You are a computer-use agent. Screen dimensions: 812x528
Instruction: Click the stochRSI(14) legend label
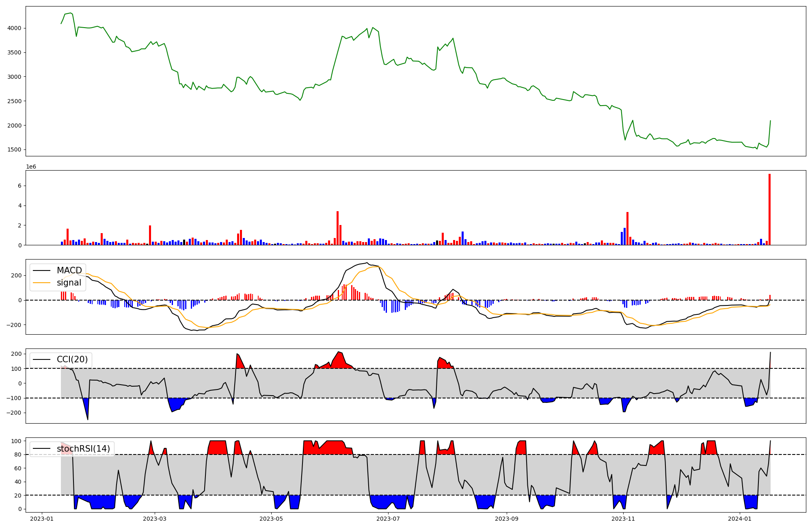(83, 449)
